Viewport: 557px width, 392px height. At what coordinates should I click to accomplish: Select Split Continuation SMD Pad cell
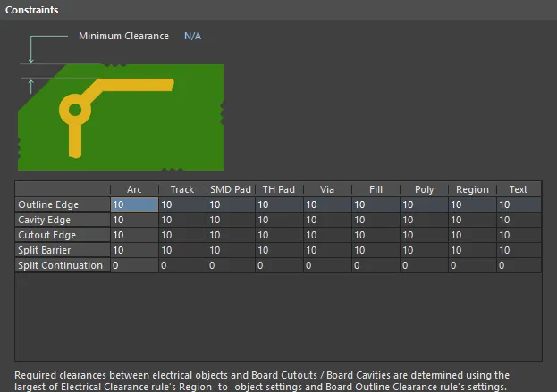pos(231,266)
